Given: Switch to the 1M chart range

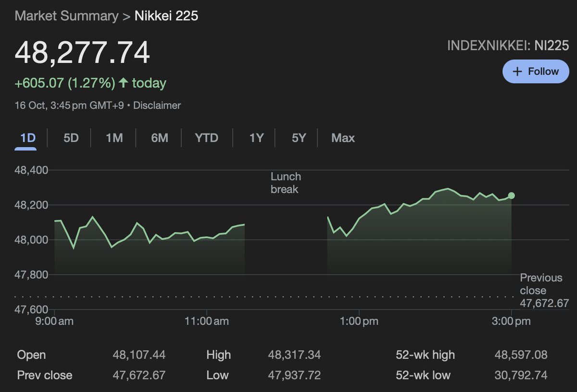Looking at the screenshot, I should point(114,138).
